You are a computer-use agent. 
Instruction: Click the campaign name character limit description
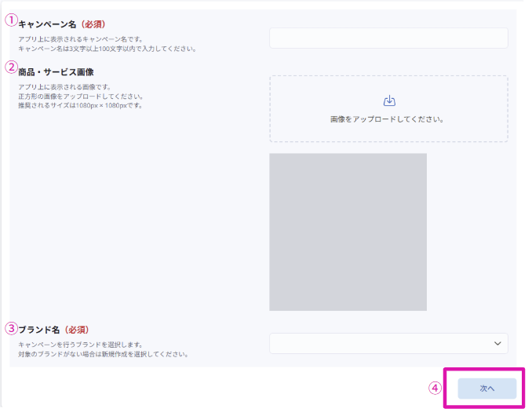(x=106, y=48)
